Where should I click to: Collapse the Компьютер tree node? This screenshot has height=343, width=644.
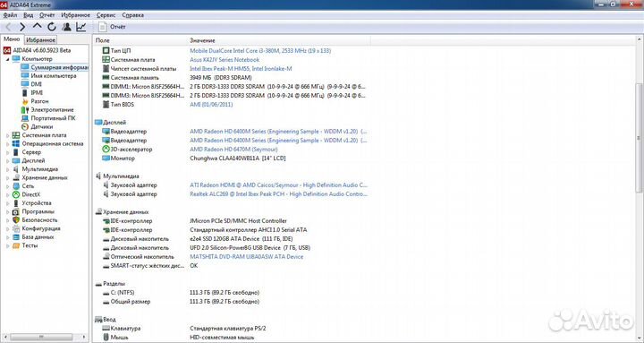(x=7, y=59)
